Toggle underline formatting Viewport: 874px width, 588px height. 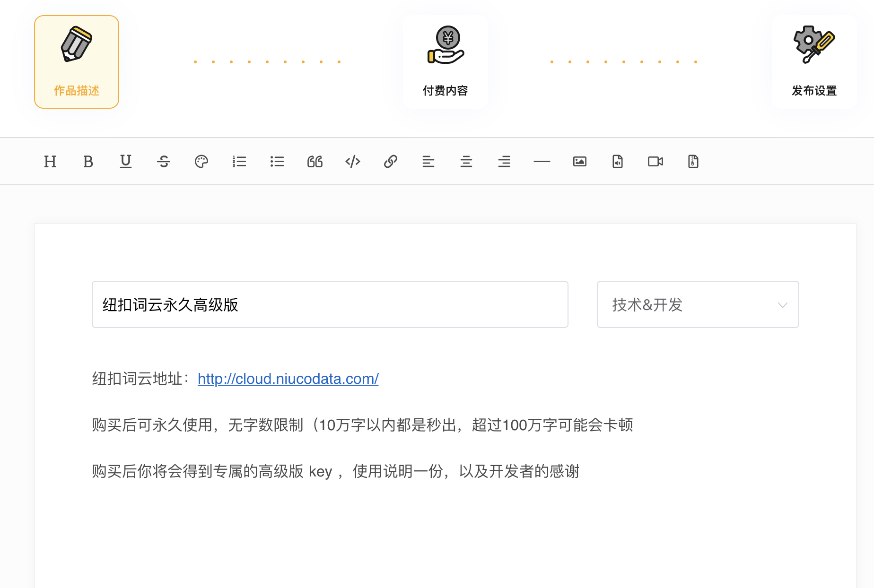point(126,162)
